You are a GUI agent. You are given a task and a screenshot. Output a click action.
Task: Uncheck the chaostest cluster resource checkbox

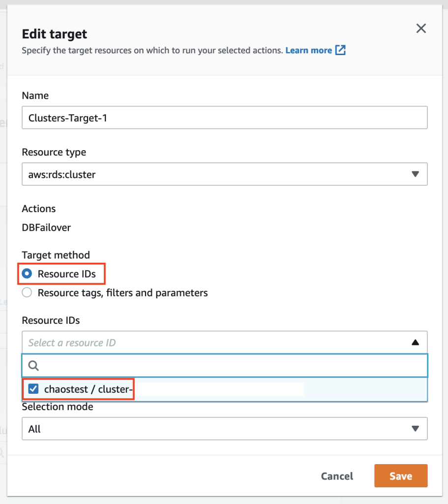(x=32, y=388)
